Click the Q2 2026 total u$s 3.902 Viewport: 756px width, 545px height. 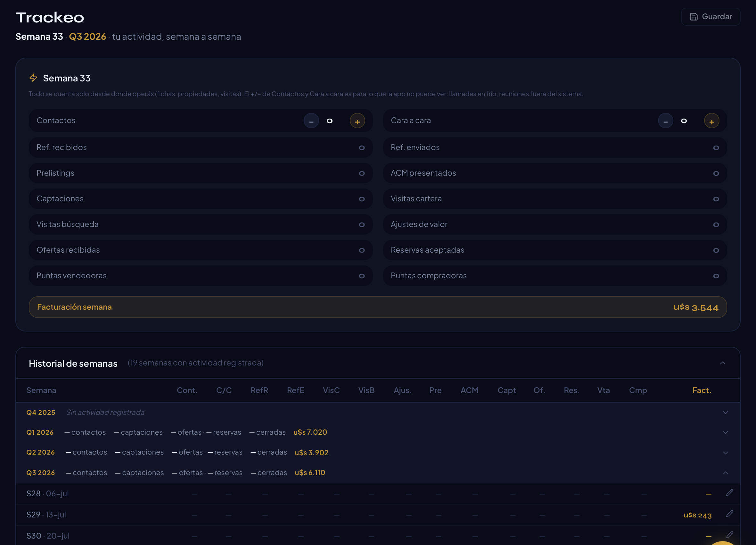pyautogui.click(x=312, y=453)
